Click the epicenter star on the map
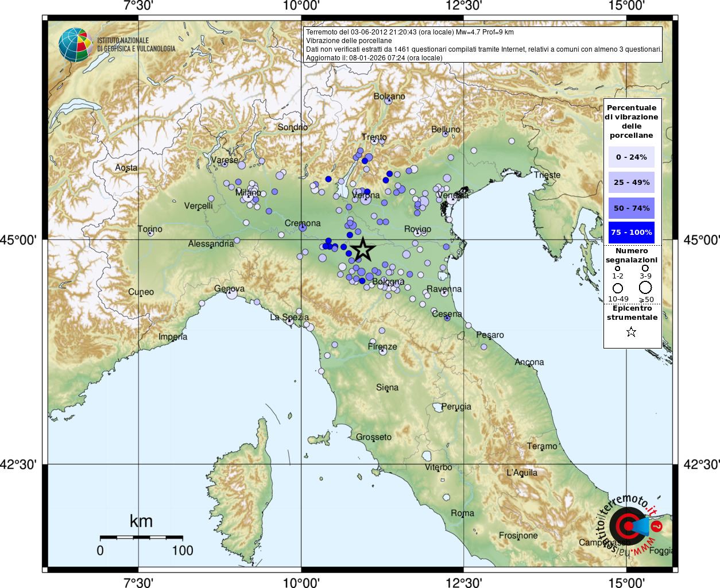Image resolution: width=720 pixels, height=588 pixels. click(x=362, y=250)
